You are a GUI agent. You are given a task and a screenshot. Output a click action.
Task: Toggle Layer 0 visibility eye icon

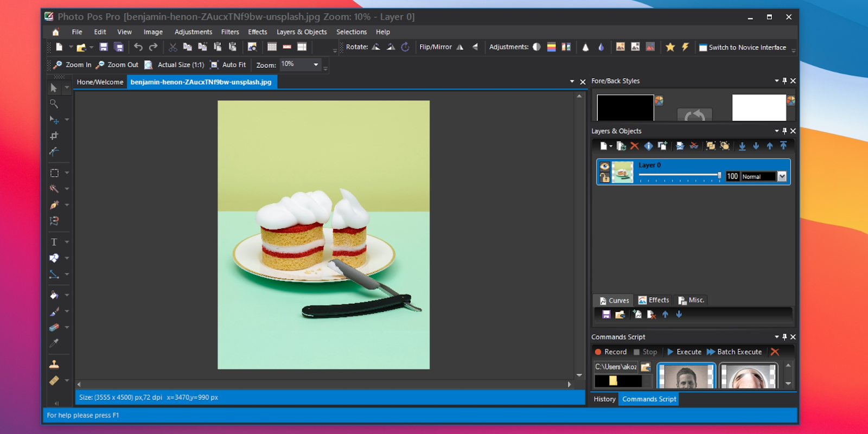pos(604,167)
